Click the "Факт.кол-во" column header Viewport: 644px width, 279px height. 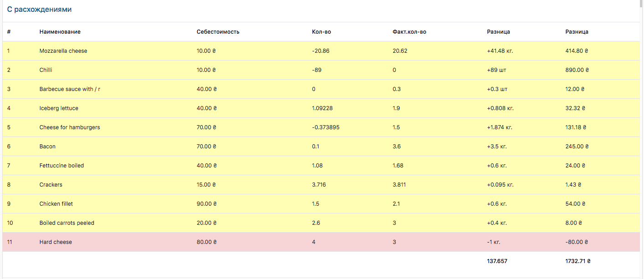click(409, 32)
